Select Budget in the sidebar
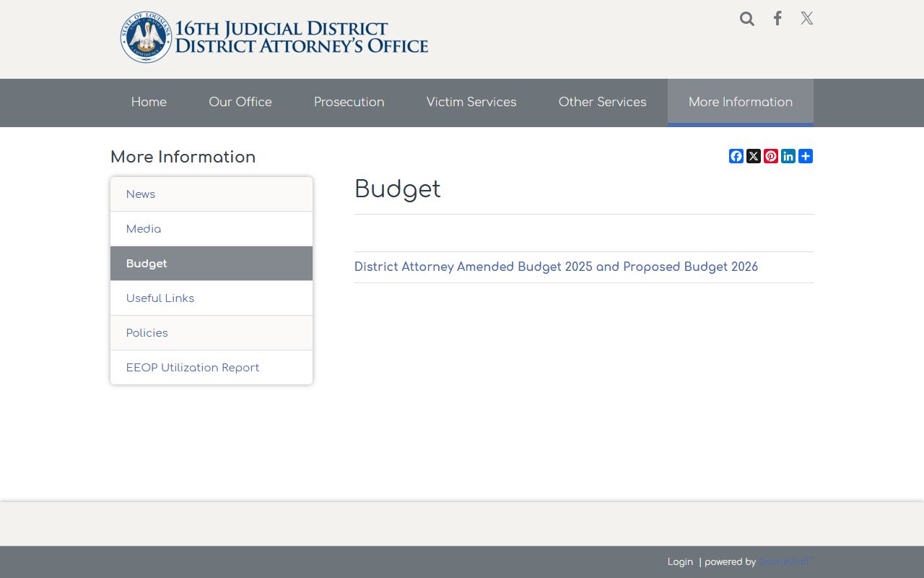Viewport: 924px width, 578px height. 212,264
